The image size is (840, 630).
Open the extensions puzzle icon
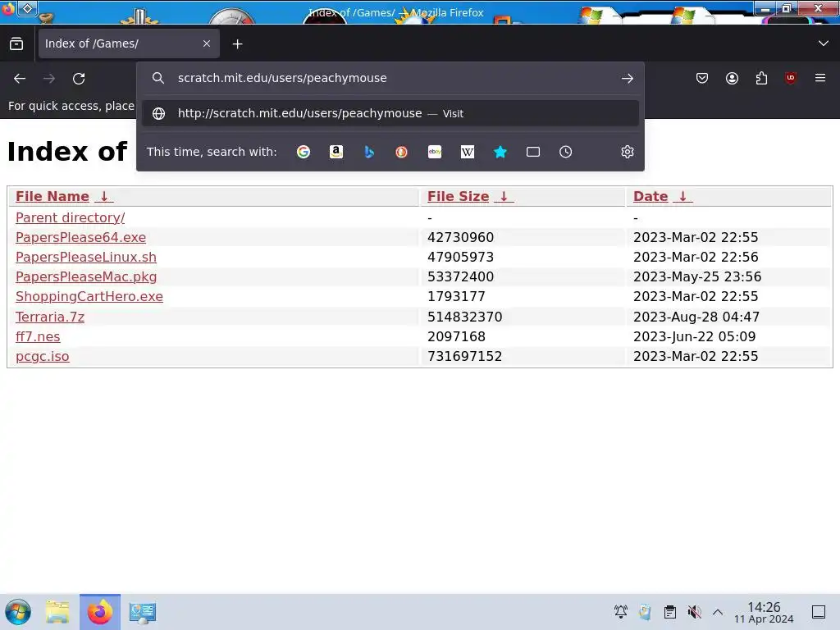click(x=761, y=78)
